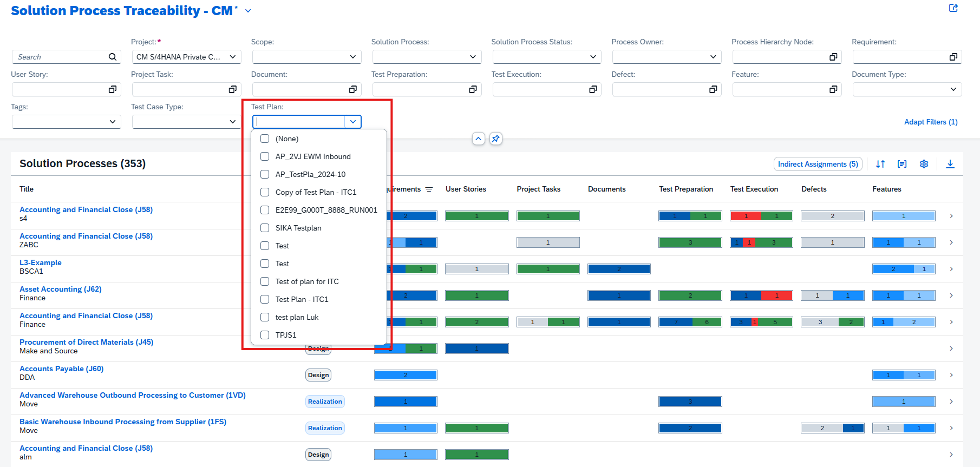The image size is (980, 467).
Task: Open value help for Defect field
Action: coord(713,89)
